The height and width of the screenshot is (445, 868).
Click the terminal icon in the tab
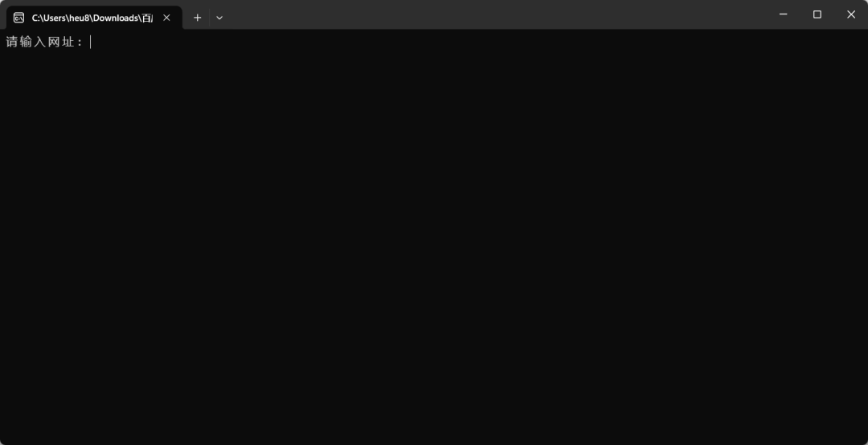point(18,18)
